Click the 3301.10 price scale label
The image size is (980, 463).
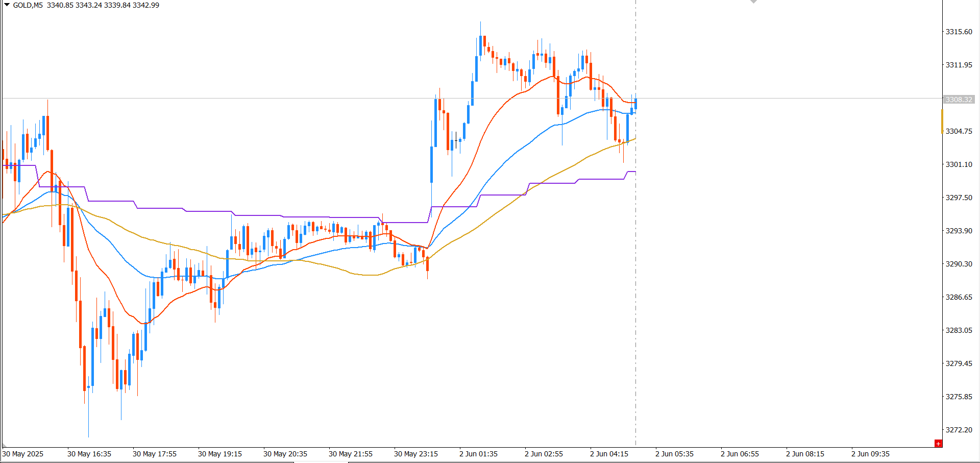(959, 164)
